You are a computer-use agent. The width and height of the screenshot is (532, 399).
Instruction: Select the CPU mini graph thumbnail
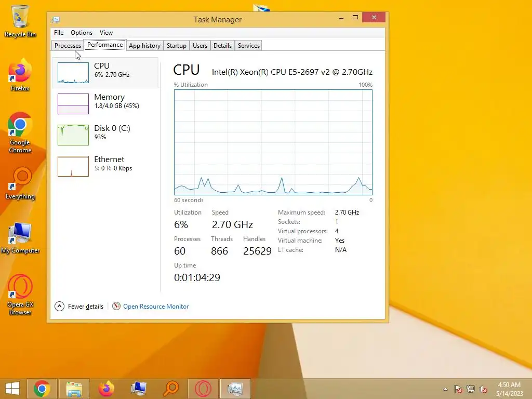coord(73,73)
